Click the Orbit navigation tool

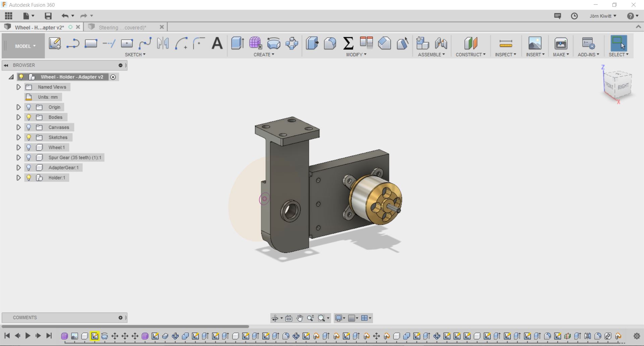(275, 318)
